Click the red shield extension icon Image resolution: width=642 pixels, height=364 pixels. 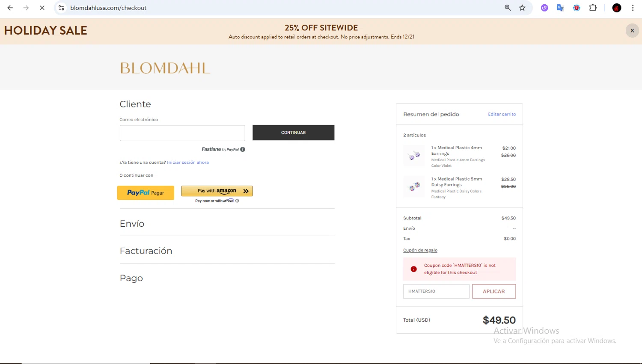click(x=577, y=8)
